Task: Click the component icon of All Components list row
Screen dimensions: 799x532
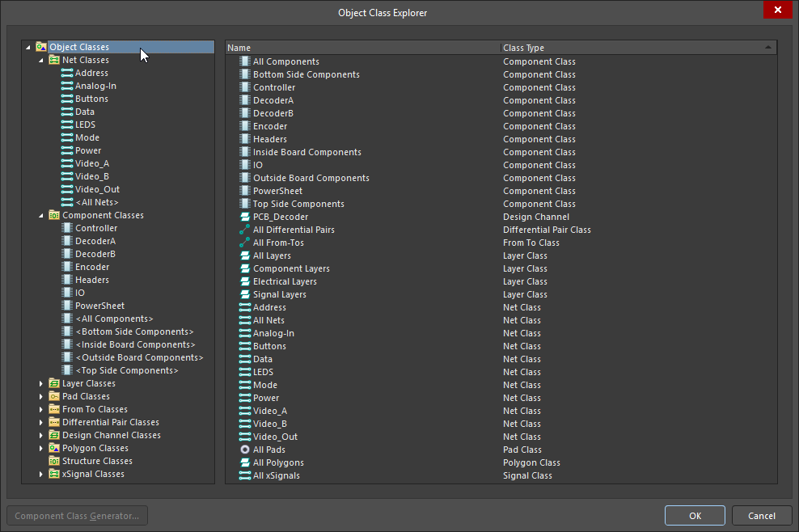Action: [x=244, y=61]
